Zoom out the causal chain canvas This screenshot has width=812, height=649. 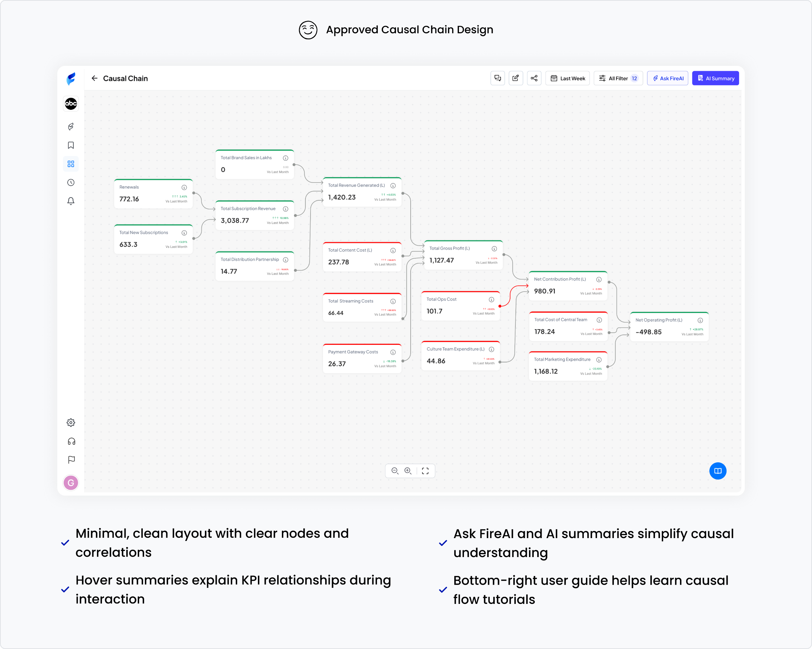pos(395,471)
